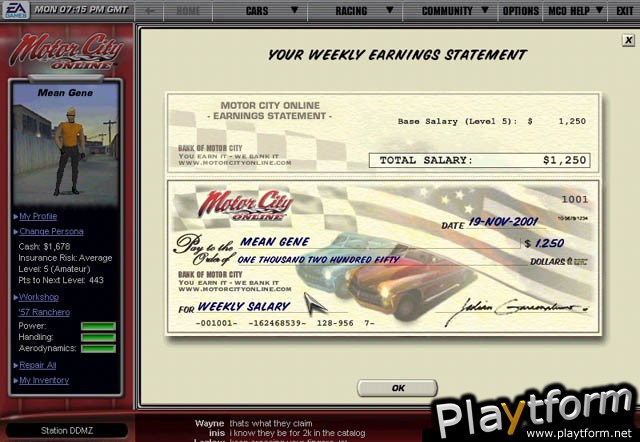Click EXIT in the top bar
This screenshot has height=442, width=640.
click(x=624, y=11)
